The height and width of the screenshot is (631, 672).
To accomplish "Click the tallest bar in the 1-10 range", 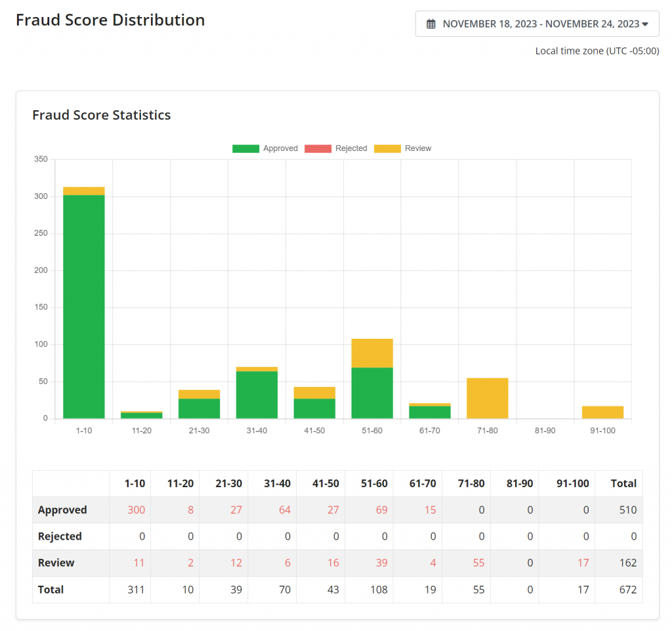I will (83, 302).
